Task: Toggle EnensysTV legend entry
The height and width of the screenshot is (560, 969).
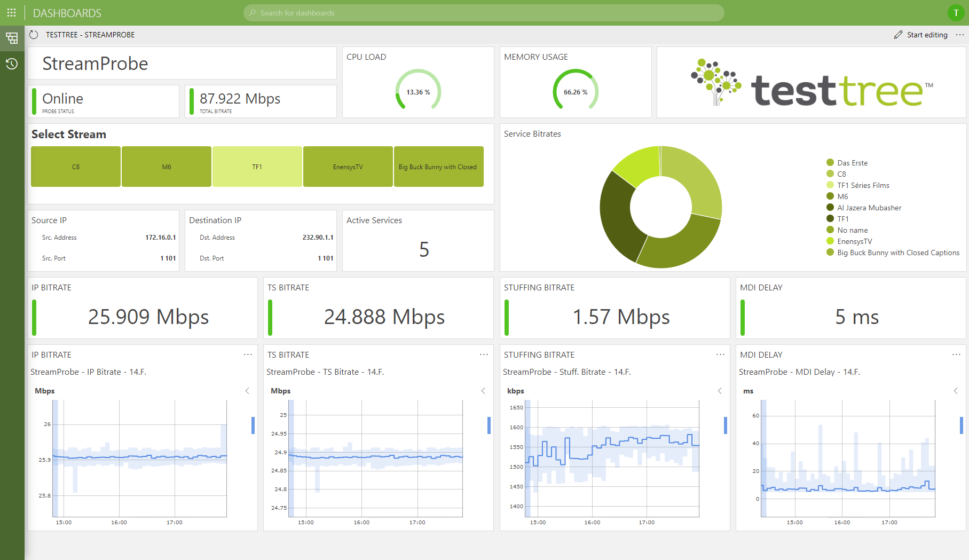Action: [x=849, y=241]
